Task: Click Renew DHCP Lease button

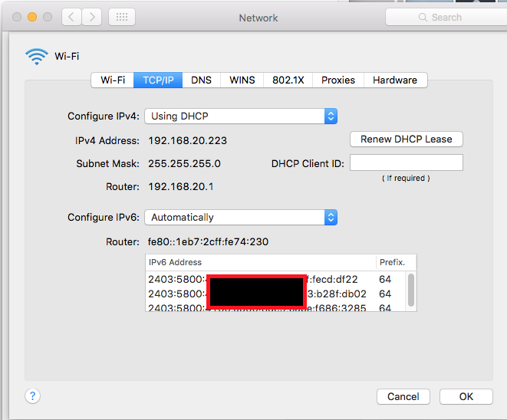Action: [407, 139]
